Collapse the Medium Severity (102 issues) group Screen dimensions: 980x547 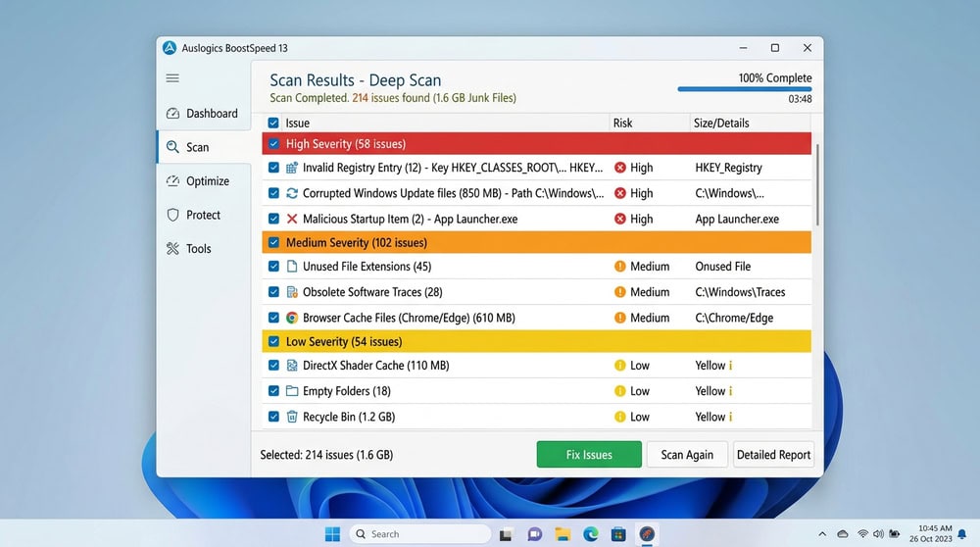(x=536, y=242)
